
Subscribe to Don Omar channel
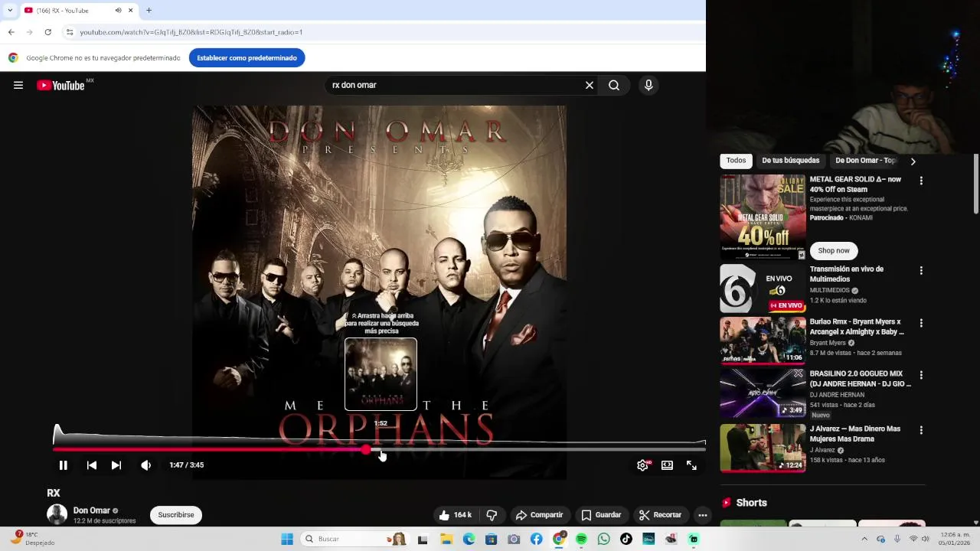click(x=176, y=515)
